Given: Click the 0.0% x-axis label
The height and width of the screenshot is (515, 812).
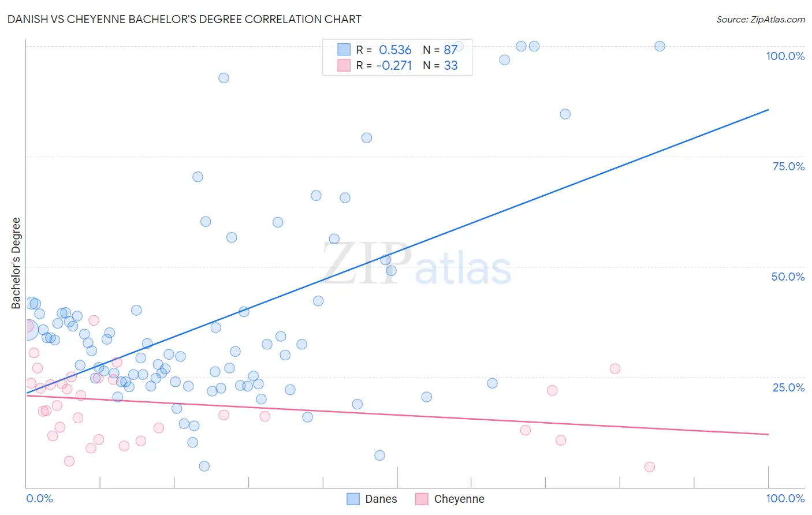Looking at the screenshot, I should (40, 498).
